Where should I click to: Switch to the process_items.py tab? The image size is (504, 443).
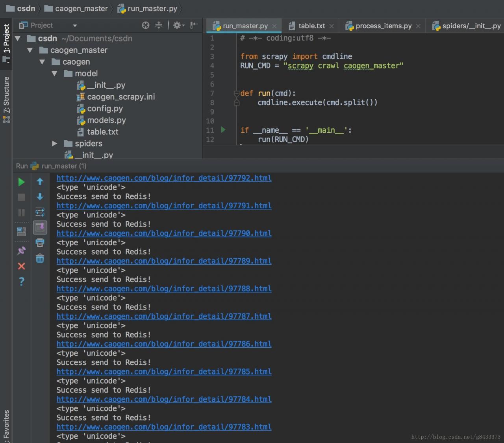coord(384,26)
